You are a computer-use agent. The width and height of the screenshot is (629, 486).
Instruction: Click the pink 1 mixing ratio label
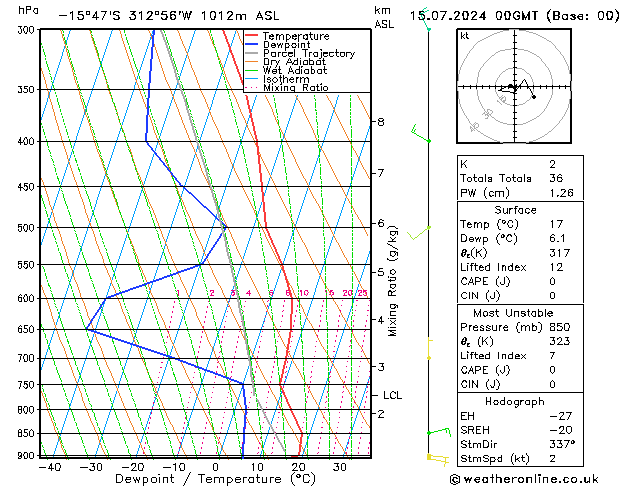pyautogui.click(x=178, y=293)
